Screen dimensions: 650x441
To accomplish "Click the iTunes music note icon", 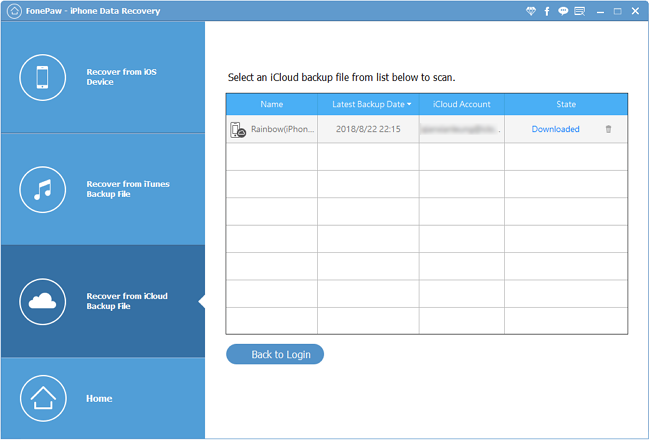I will [x=42, y=189].
